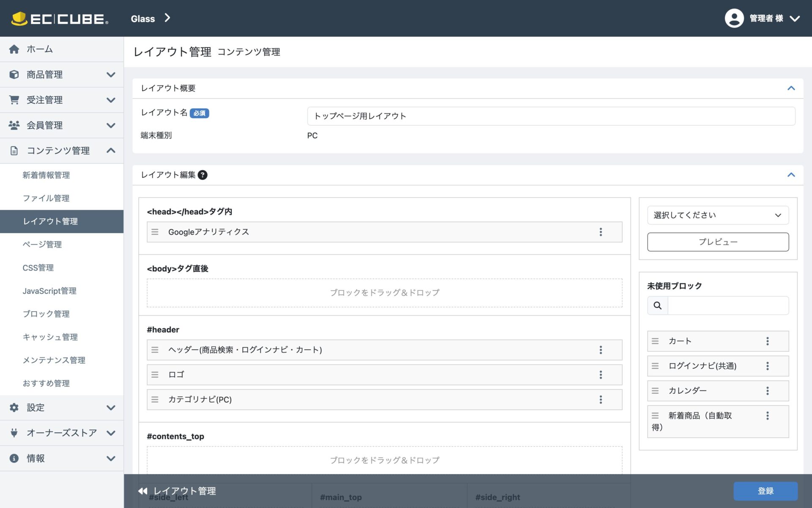Open ページ管理 in sidebar

coord(42,244)
